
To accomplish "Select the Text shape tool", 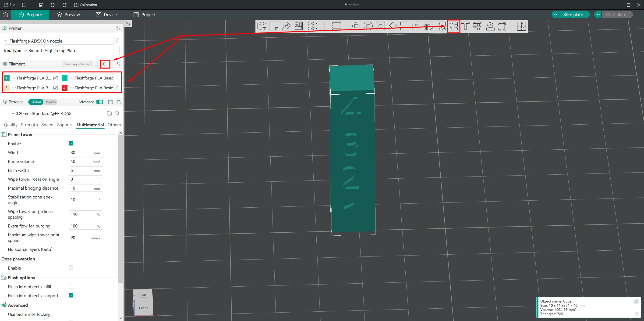I will (x=465, y=26).
